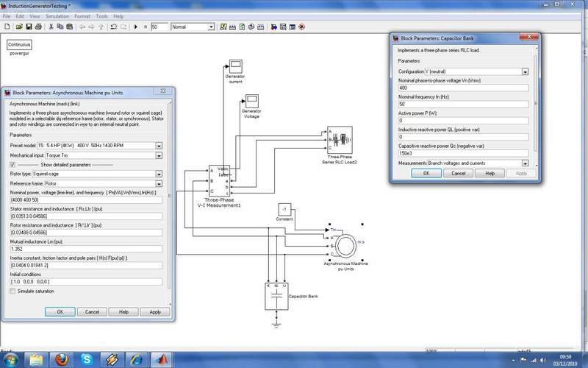Click Apply in Asynchronous Machine dialog
This screenshot has width=588, height=368.
click(154, 311)
